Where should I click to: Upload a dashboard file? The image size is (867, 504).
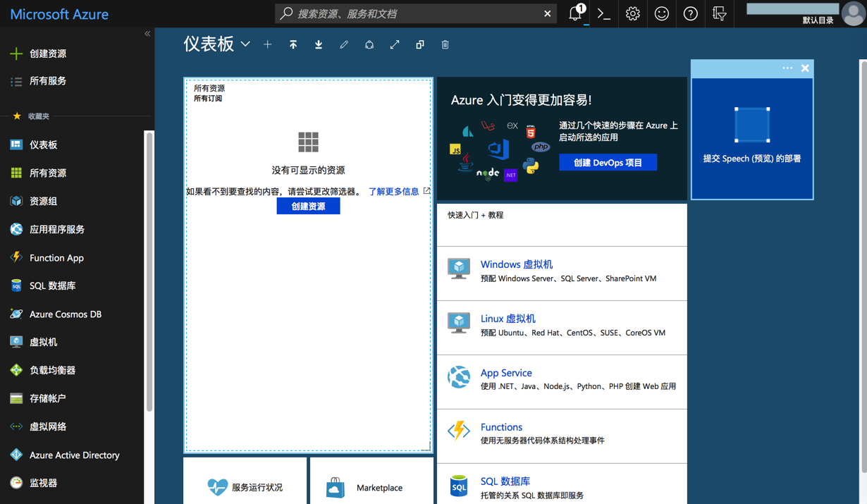[x=293, y=44]
